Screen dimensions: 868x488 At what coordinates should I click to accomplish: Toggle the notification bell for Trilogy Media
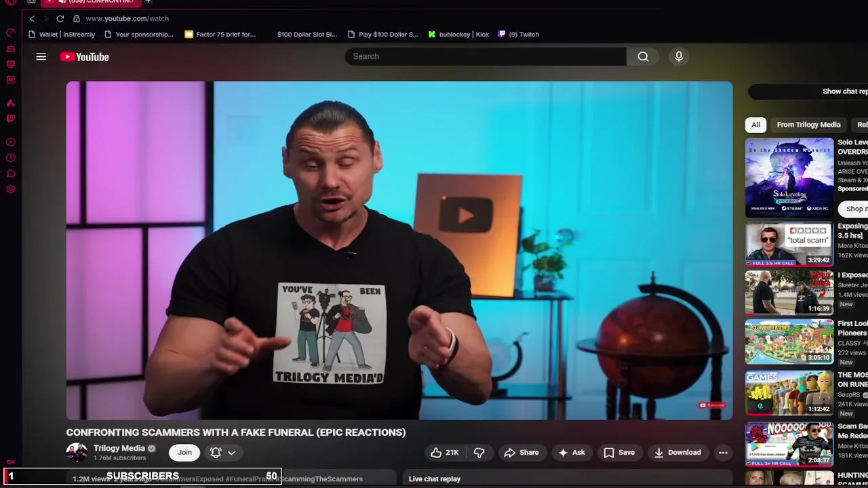[x=216, y=452]
